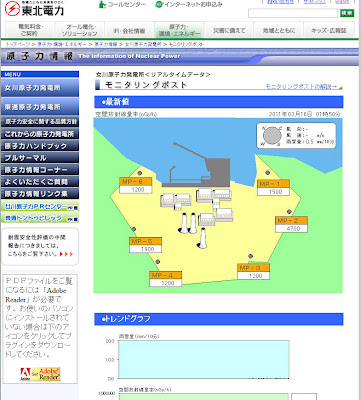Click the call center icon in header
The image size is (361, 400).
[x=103, y=4]
